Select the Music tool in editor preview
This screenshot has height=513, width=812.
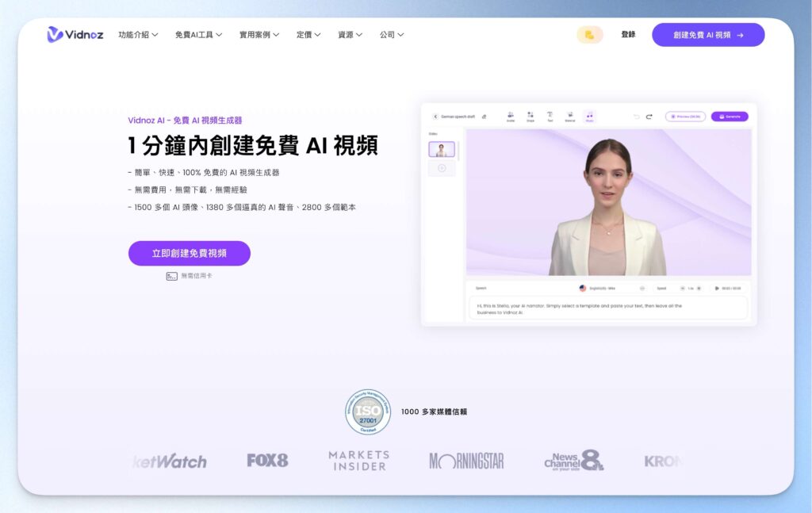pos(589,117)
